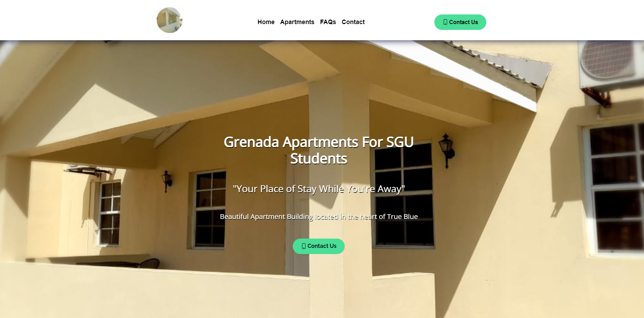
Task: Go to the Home page
Action: point(266,22)
